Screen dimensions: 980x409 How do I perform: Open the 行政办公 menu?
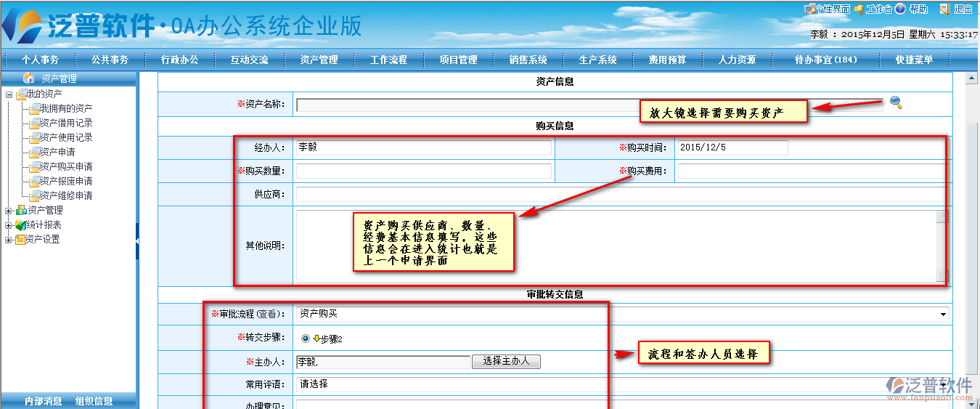179,60
